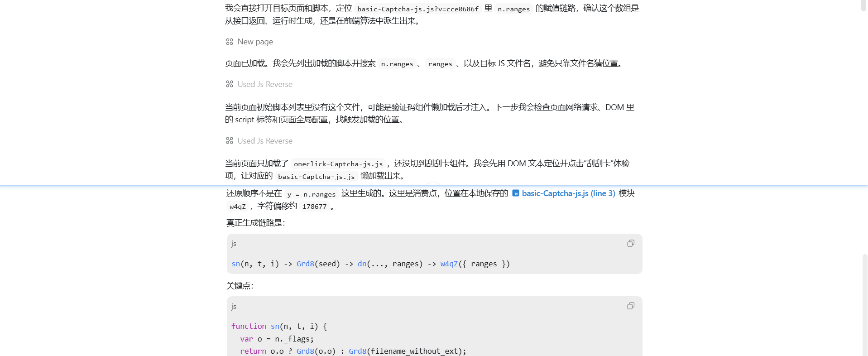Screen dimensions: 868x356
Task: Click the tool icon beside New page
Action: [x=230, y=42]
